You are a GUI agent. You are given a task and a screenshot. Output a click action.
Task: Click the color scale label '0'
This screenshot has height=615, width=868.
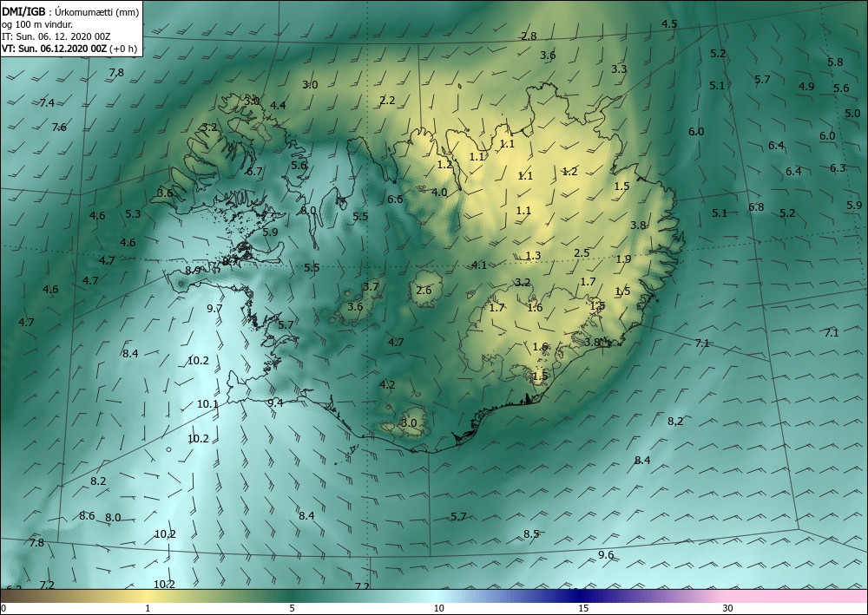point(3,608)
